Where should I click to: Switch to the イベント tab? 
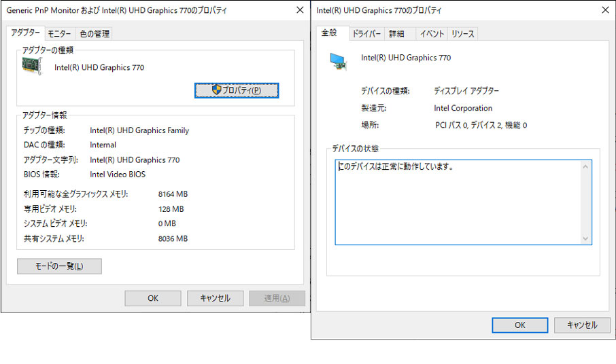[x=432, y=34]
